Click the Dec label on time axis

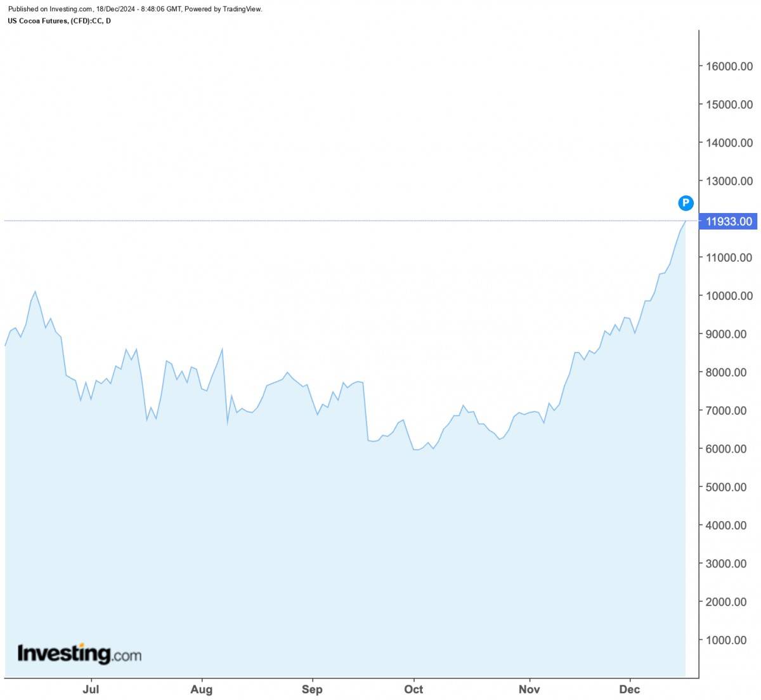630,689
